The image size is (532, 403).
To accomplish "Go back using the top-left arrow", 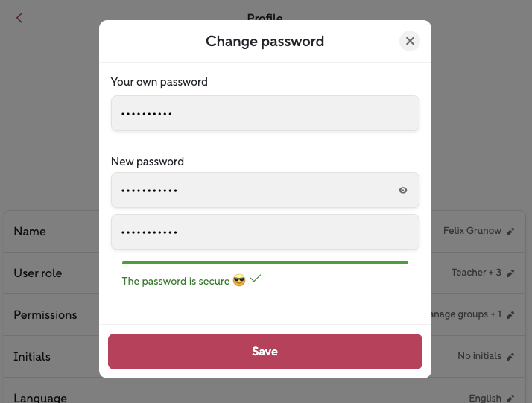I will click(19, 18).
